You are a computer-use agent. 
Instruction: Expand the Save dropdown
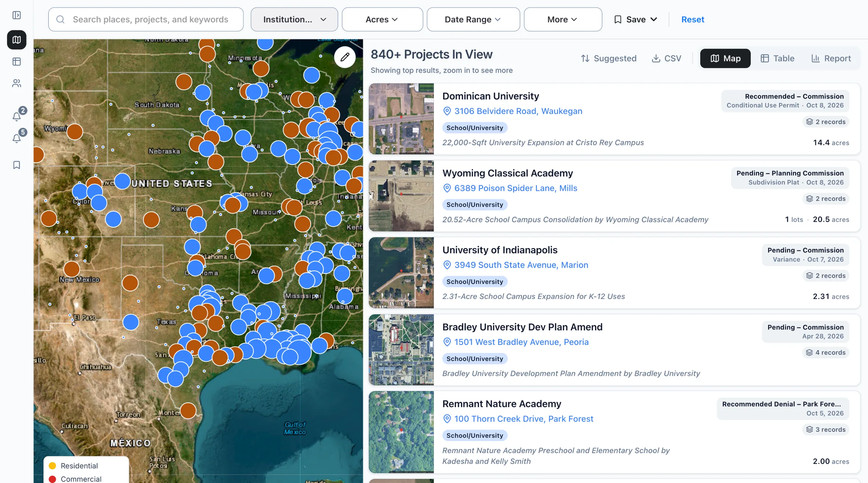point(635,20)
